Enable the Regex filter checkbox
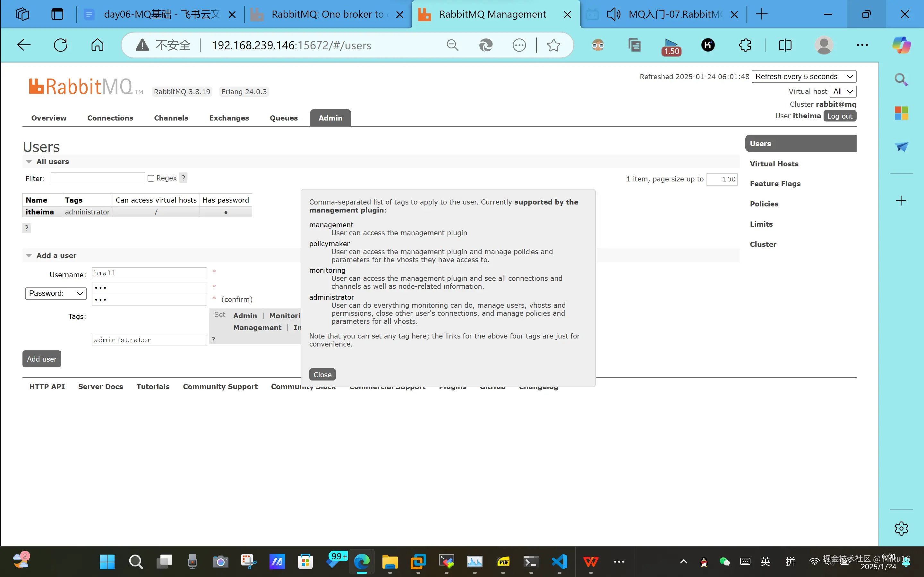924x577 pixels. click(151, 178)
